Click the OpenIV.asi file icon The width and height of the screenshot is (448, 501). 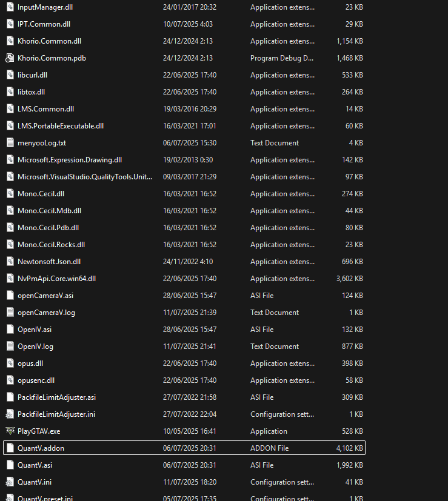point(10,330)
